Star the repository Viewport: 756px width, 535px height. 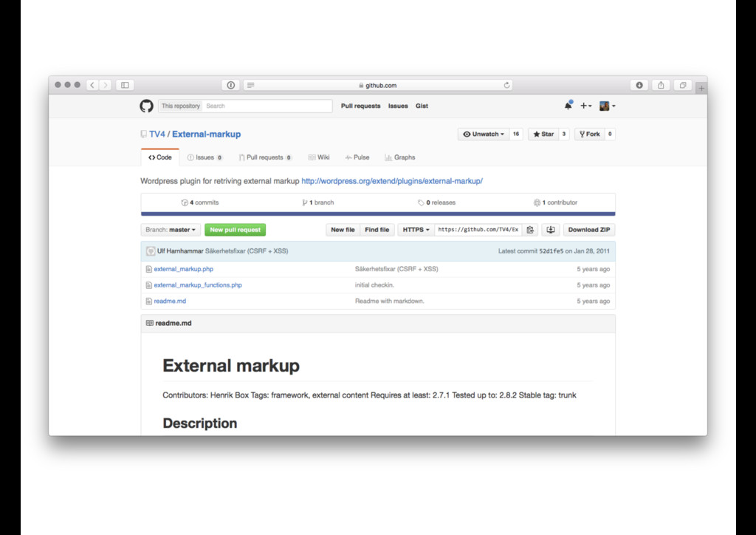point(543,134)
